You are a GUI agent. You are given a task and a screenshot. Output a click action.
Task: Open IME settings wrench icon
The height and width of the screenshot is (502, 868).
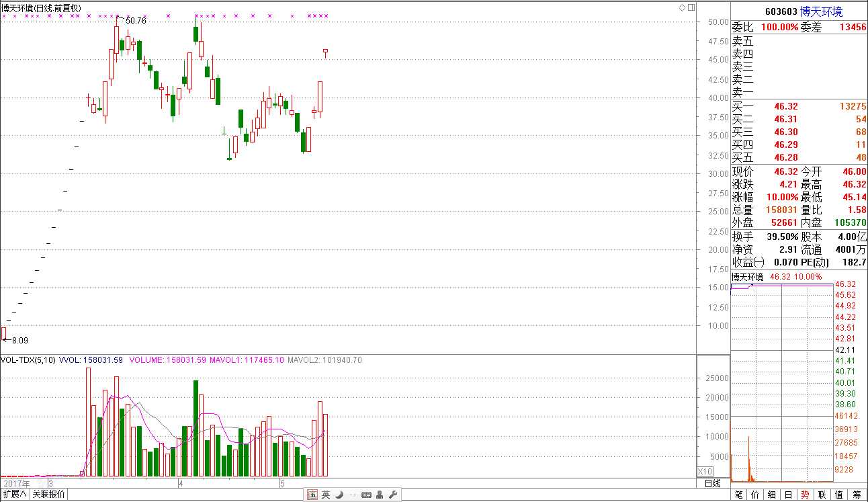394,495
